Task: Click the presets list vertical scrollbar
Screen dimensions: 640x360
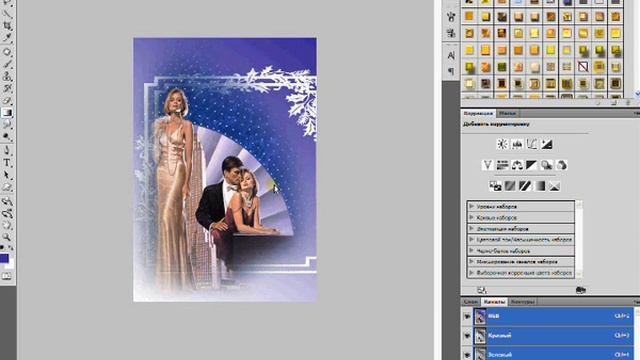Action: (579, 239)
